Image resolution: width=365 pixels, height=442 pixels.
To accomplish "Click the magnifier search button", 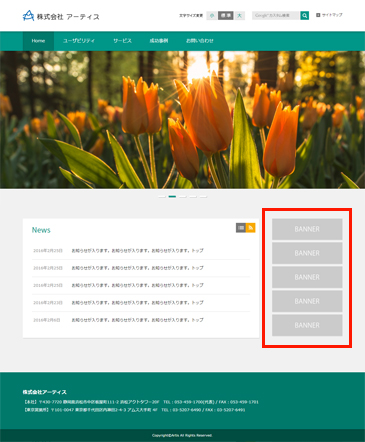I will pyautogui.click(x=304, y=15).
